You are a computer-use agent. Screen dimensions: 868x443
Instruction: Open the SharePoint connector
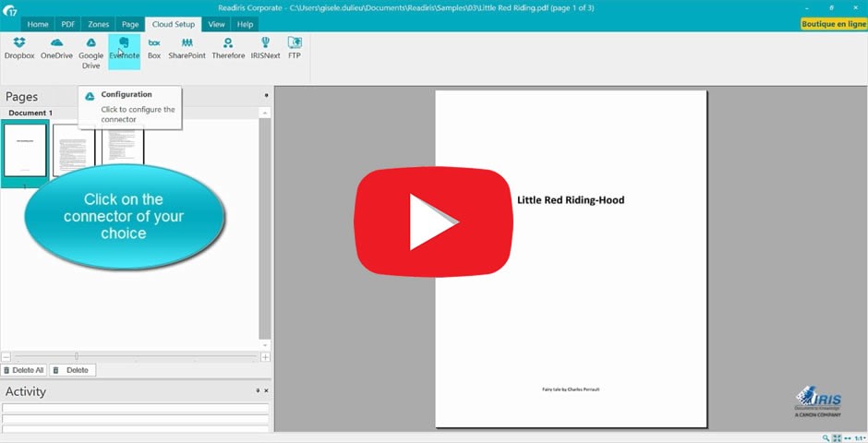[187, 49]
